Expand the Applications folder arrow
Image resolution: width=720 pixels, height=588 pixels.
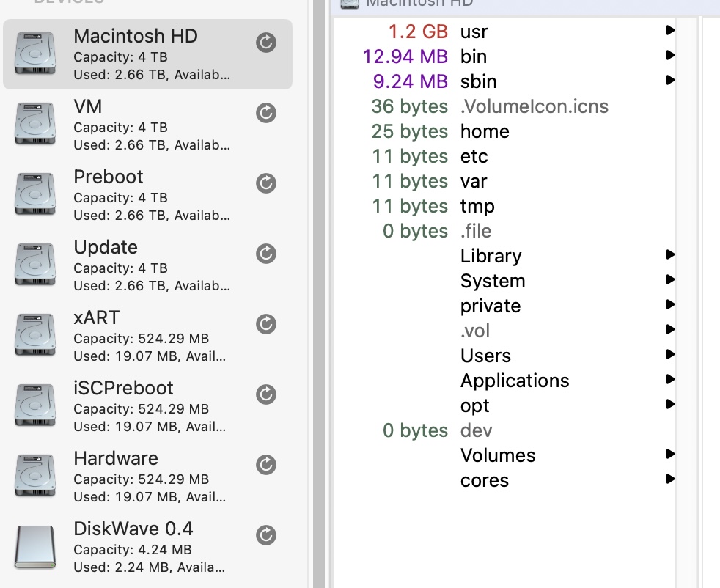[670, 379]
